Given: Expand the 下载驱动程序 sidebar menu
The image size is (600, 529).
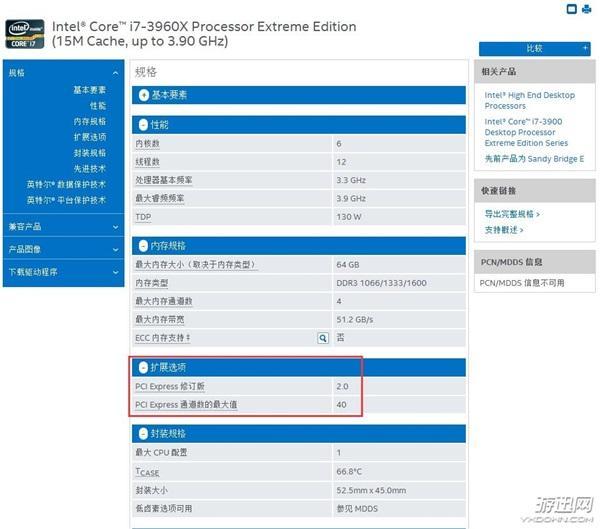Looking at the screenshot, I should [64, 272].
